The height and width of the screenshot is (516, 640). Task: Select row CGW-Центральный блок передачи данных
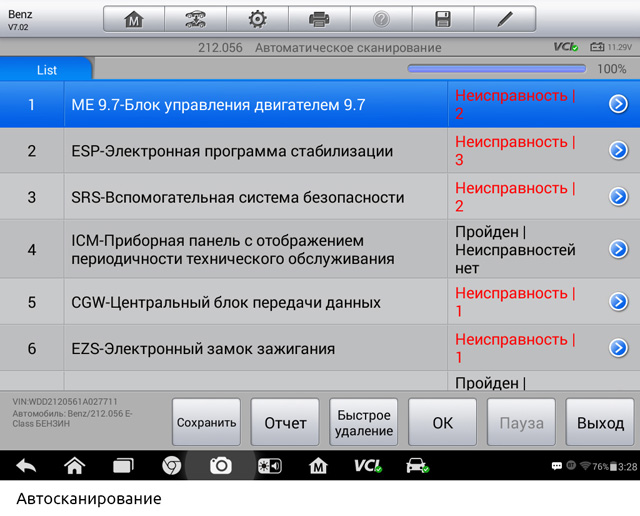(320, 302)
